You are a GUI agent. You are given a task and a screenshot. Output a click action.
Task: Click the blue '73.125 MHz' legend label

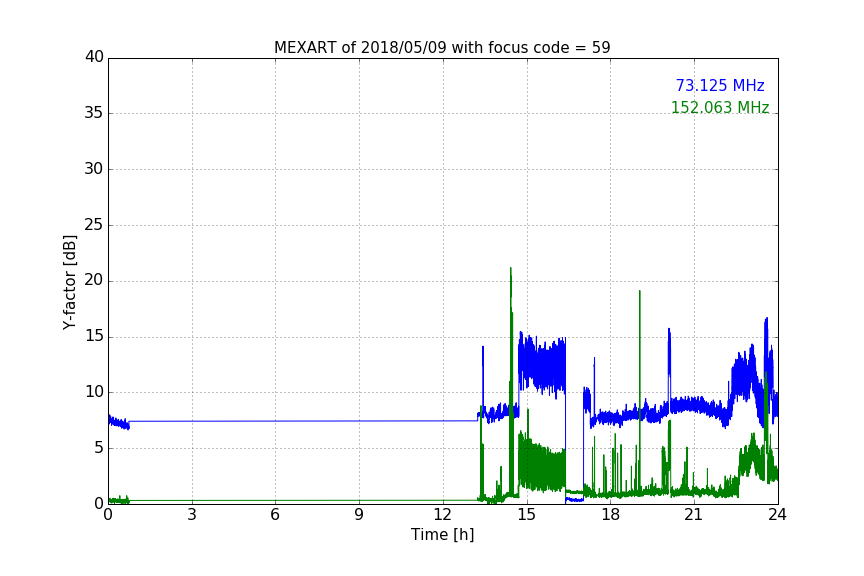(720, 85)
